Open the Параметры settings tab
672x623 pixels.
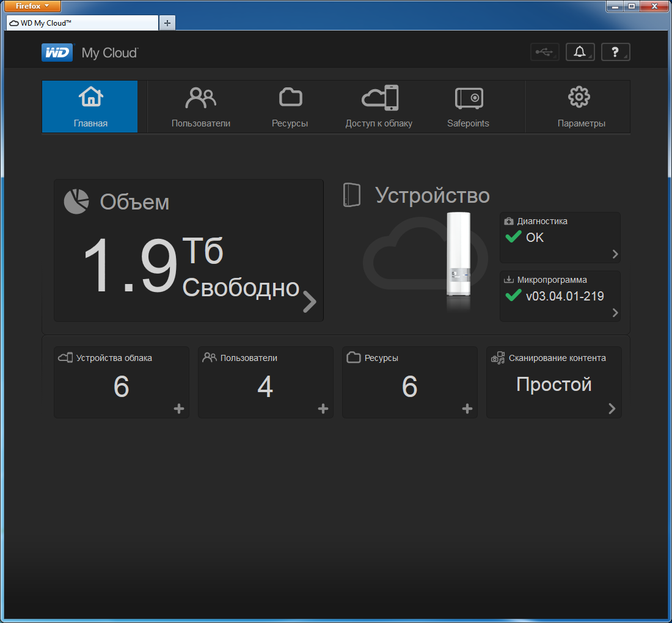point(581,107)
